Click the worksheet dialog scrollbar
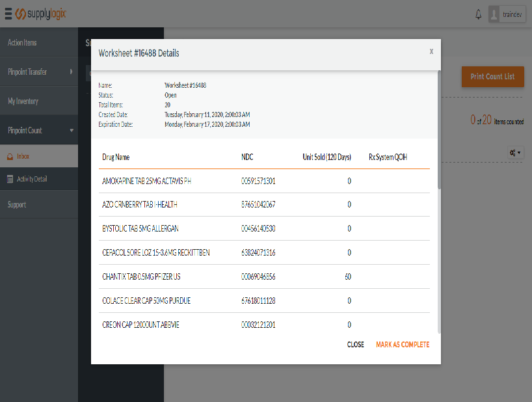The height and width of the screenshot is (402, 532). coord(440,130)
